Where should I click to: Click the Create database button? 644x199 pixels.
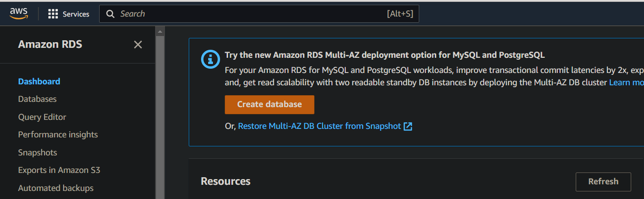(269, 105)
